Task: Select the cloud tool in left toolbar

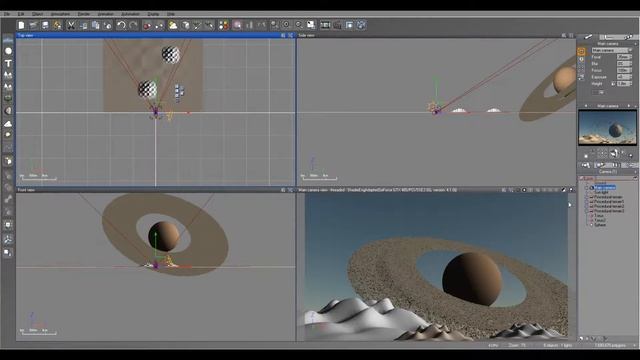Action: pos(8,123)
